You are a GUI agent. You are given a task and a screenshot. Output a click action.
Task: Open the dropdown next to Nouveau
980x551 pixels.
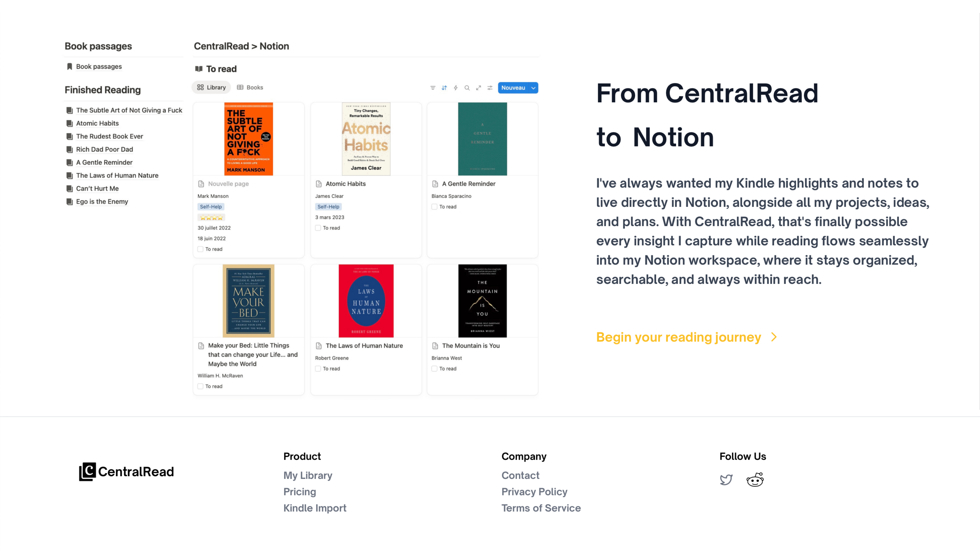pyautogui.click(x=533, y=87)
